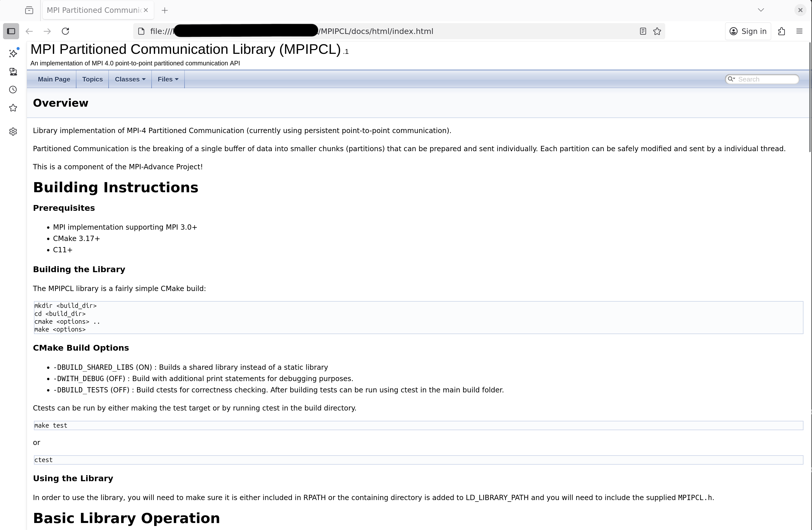
Task: Close the MPI Partitioned Communication tab
Action: point(146,10)
